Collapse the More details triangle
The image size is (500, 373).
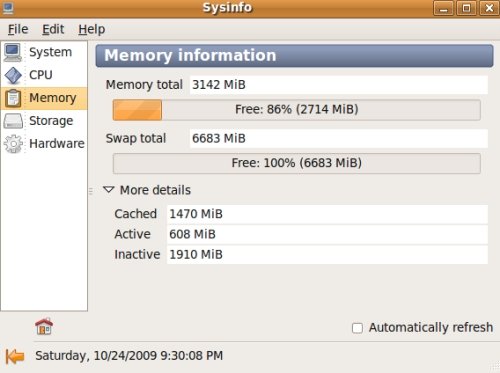[x=109, y=190]
